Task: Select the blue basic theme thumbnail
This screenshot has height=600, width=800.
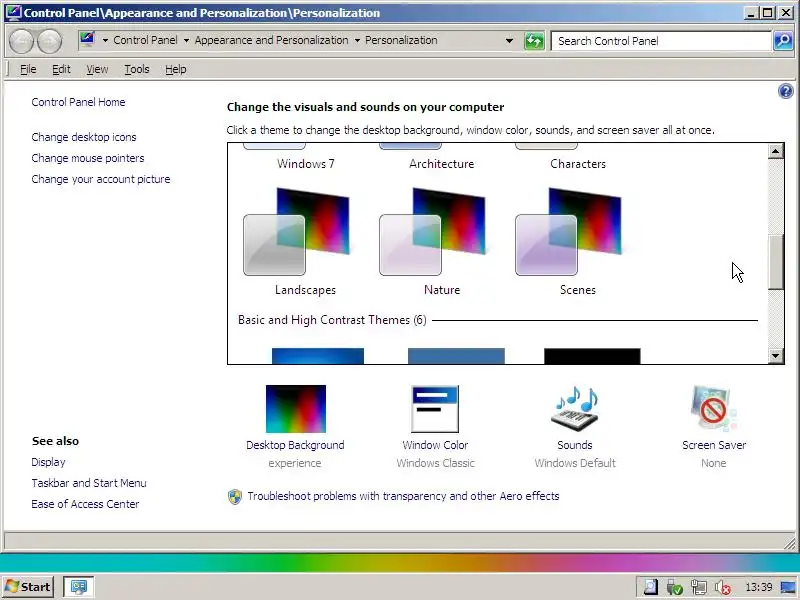Action: 318,356
